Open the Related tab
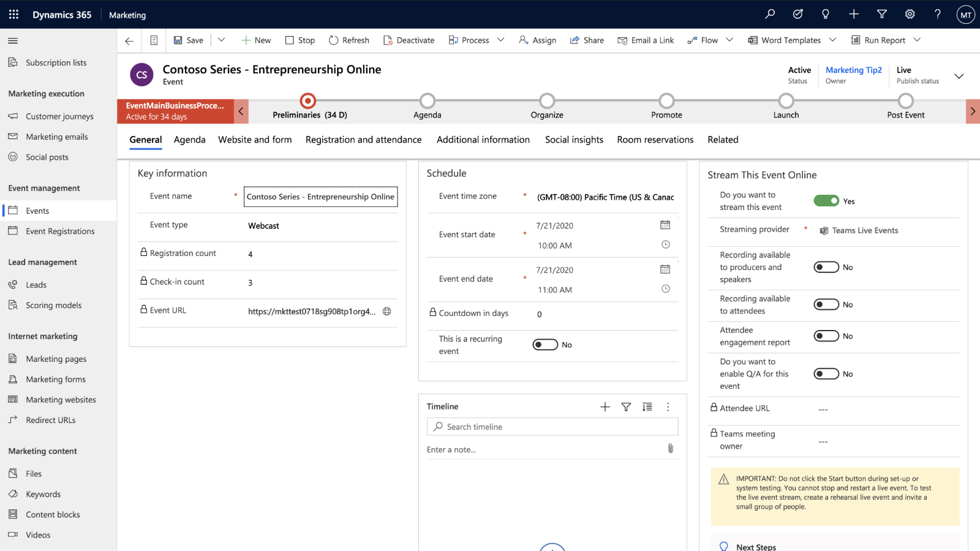This screenshot has width=980, height=551. [x=723, y=140]
